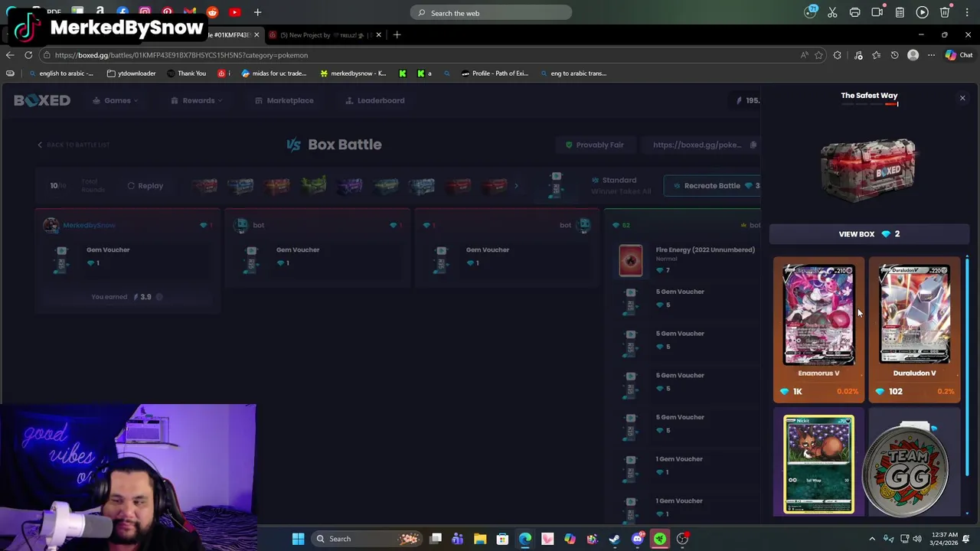
Task: Click the side panel vertical scrollbar
Action: pos(967,367)
